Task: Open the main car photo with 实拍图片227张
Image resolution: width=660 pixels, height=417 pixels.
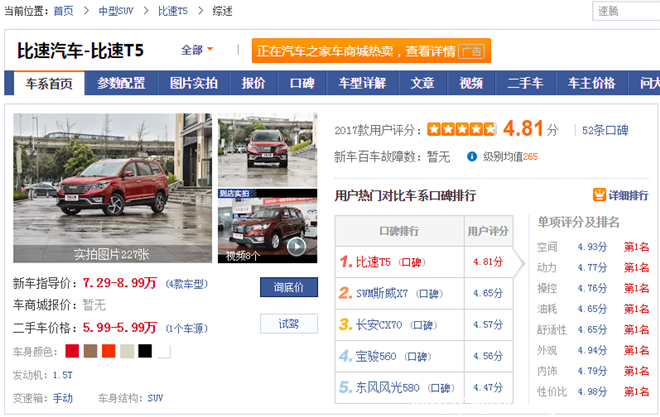Action: pyautogui.click(x=112, y=187)
